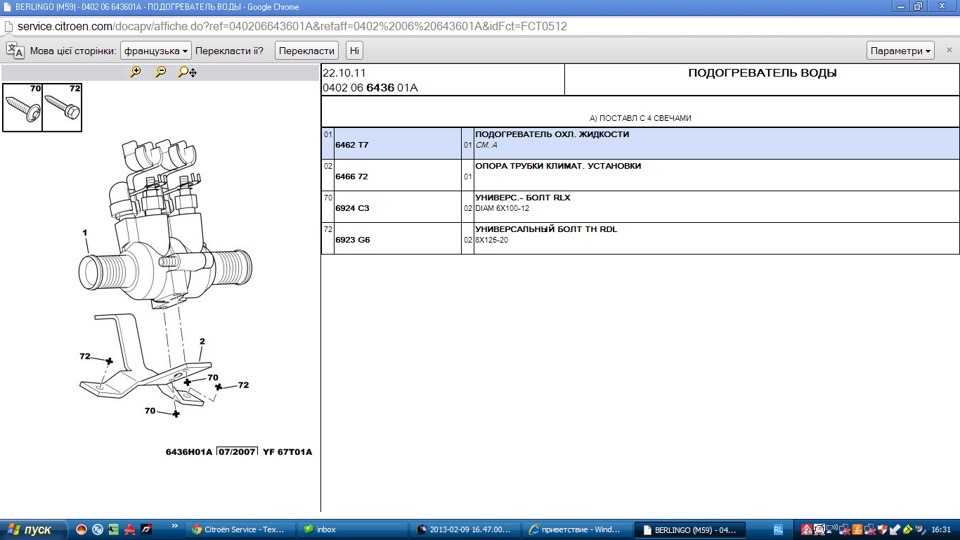This screenshot has height=540, width=960.
Task: Click 'ПОДОГРЕВАТЕЛЬ ОХЛ. ЖИДКОСТИ' description
Action: click(552, 134)
